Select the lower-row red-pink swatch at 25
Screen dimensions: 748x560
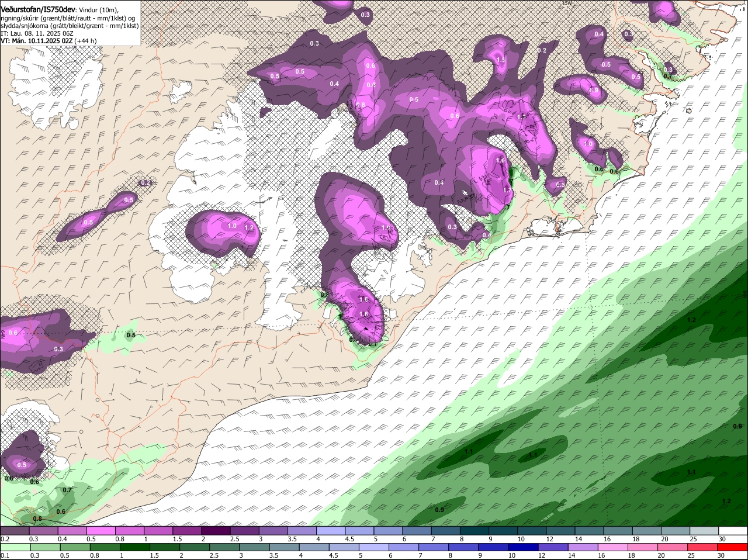click(x=703, y=548)
